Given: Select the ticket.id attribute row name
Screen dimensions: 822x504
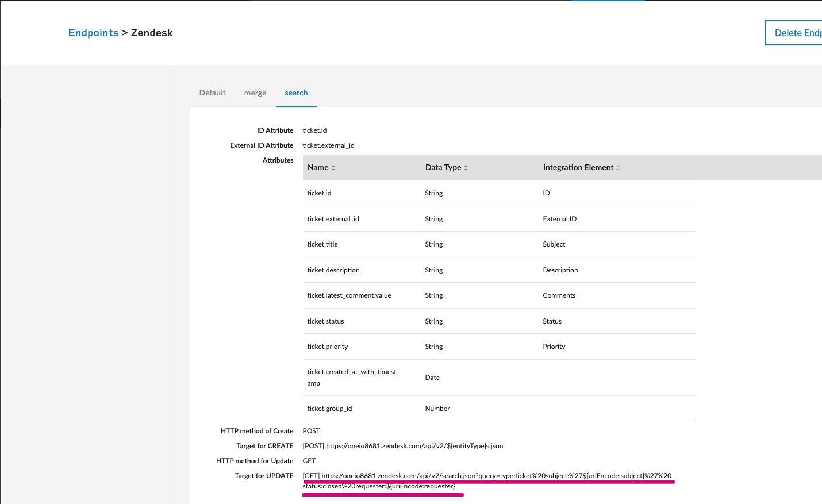Looking at the screenshot, I should coord(319,193).
